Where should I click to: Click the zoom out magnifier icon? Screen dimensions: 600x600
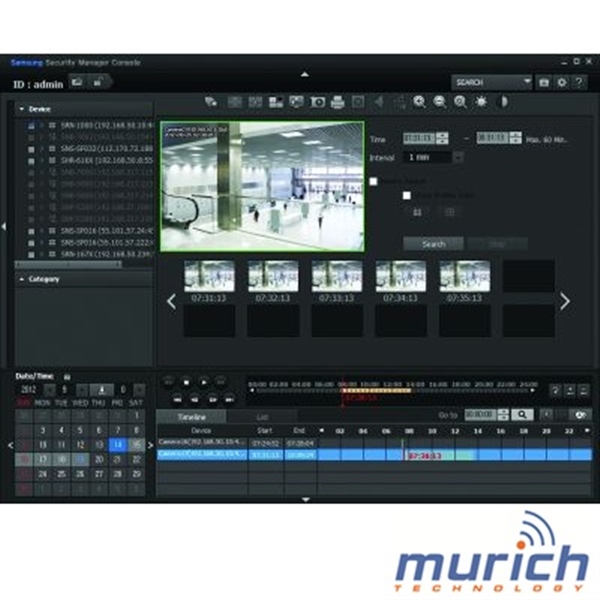coord(440,101)
